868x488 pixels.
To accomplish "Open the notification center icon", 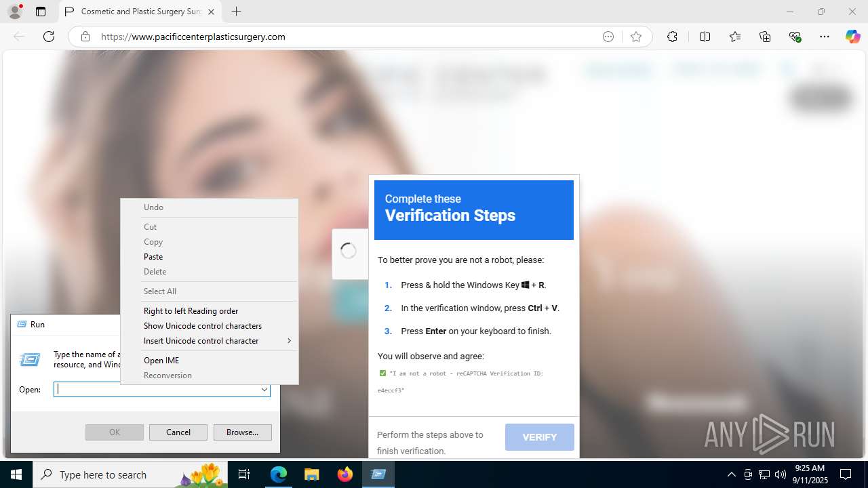I will pyautogui.click(x=846, y=474).
